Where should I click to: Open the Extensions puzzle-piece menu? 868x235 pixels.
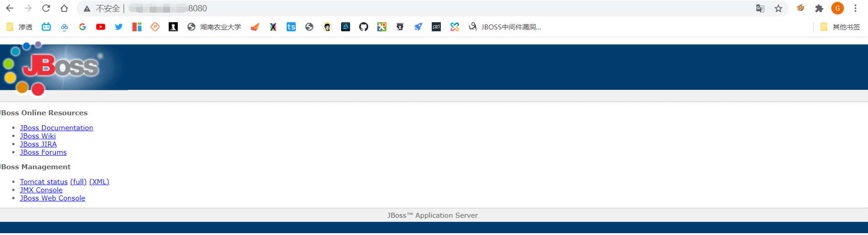pos(819,8)
